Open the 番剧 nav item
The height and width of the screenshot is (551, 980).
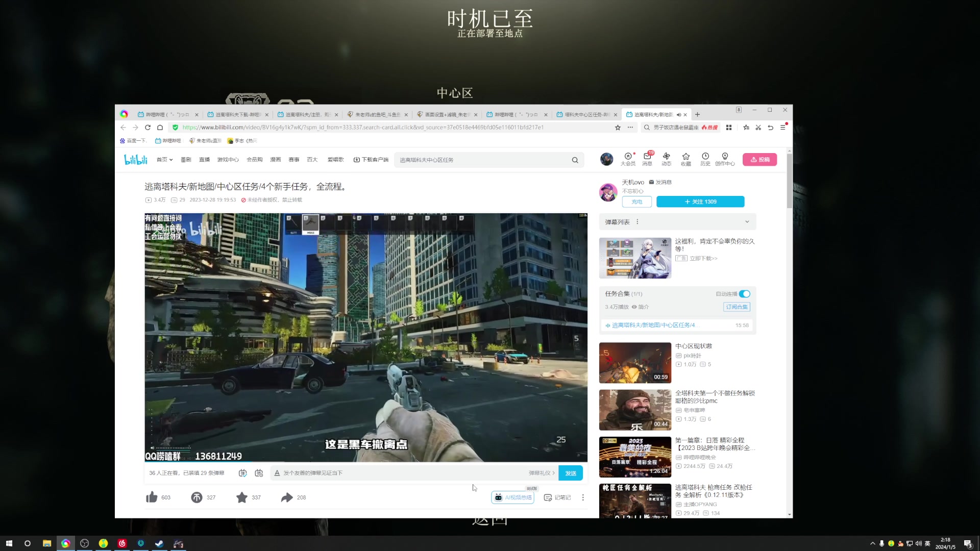click(x=186, y=160)
